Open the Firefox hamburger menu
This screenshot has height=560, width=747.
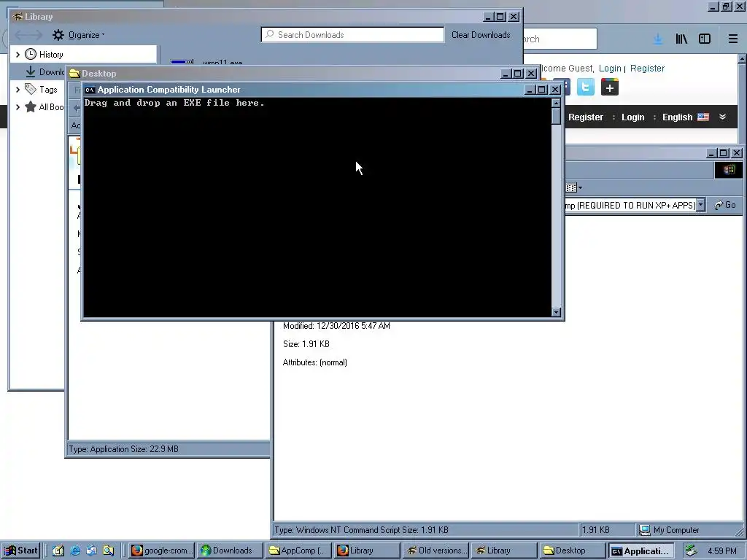tap(732, 39)
